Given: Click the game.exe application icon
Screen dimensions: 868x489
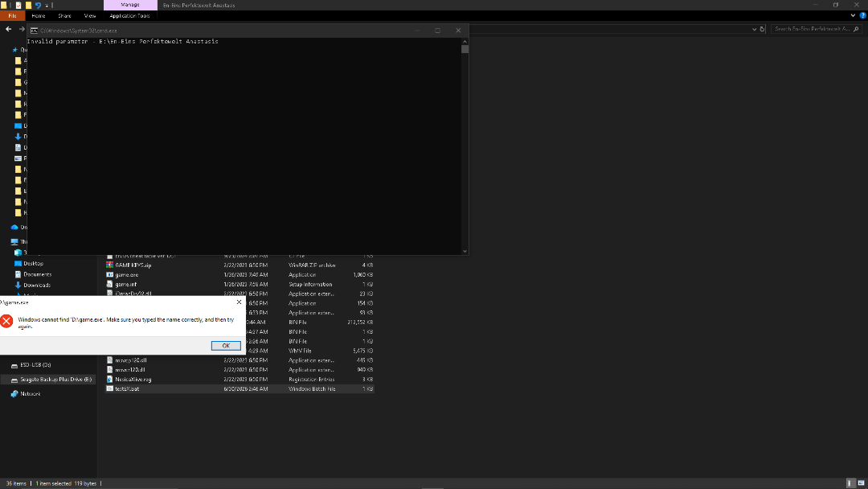Looking at the screenshot, I should pyautogui.click(x=109, y=275).
